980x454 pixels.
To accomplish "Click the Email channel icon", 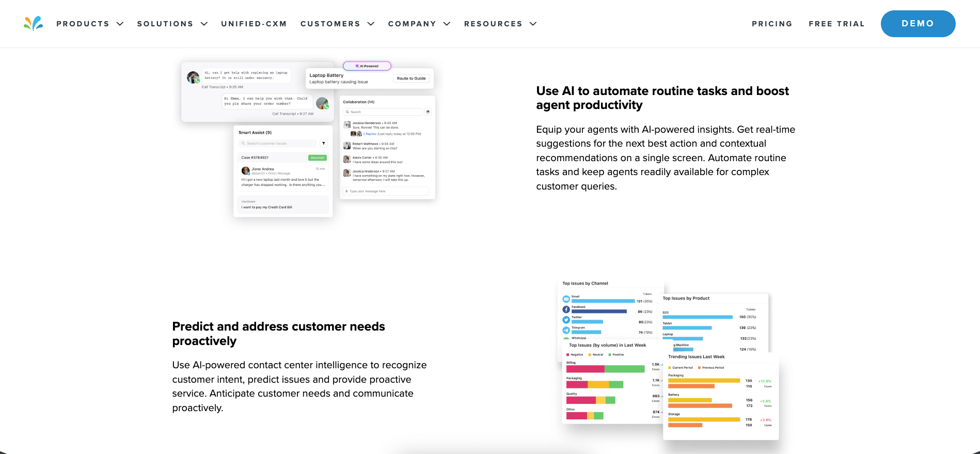I will [x=566, y=299].
